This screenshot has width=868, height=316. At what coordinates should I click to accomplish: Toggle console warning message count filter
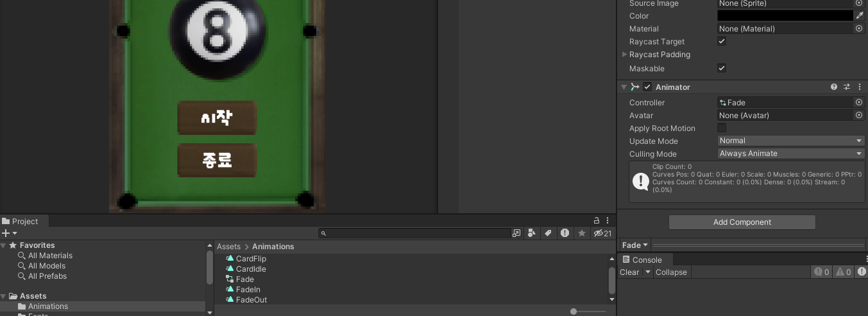coord(844,272)
